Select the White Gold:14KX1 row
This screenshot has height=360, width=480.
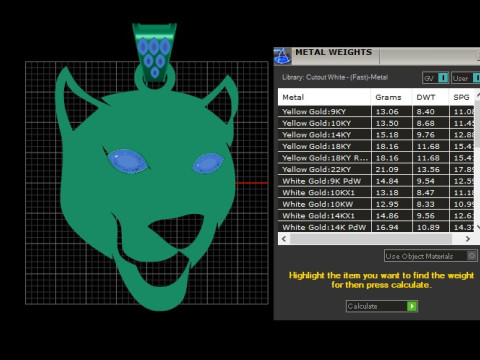376,216
